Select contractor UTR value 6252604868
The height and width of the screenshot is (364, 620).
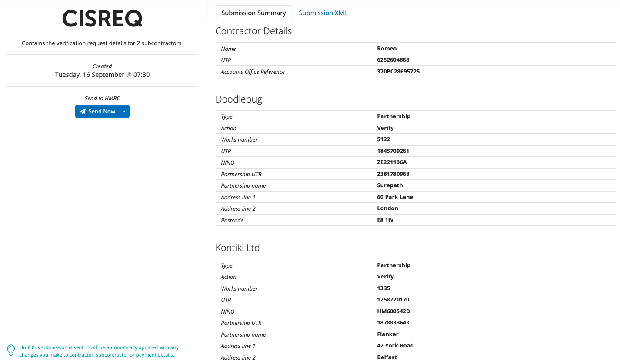point(393,60)
